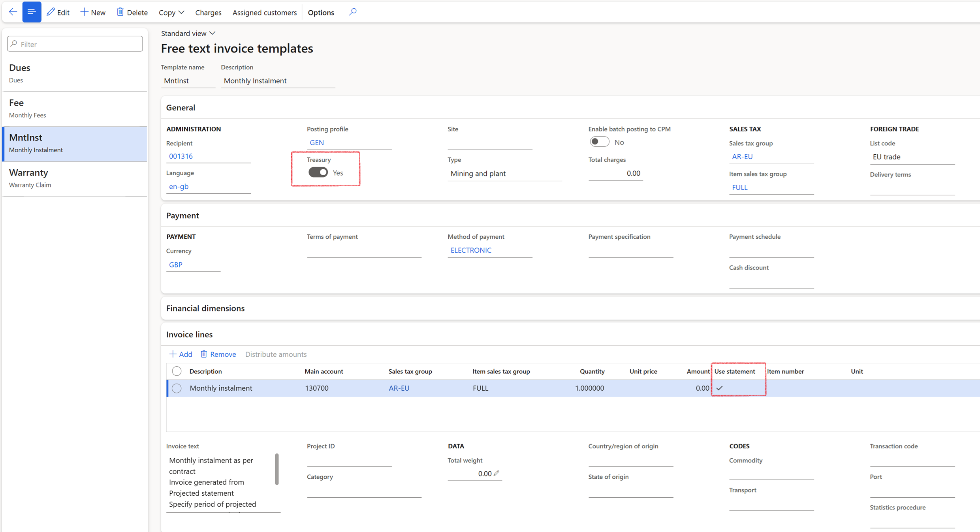Click List code field EU trade

click(x=912, y=157)
